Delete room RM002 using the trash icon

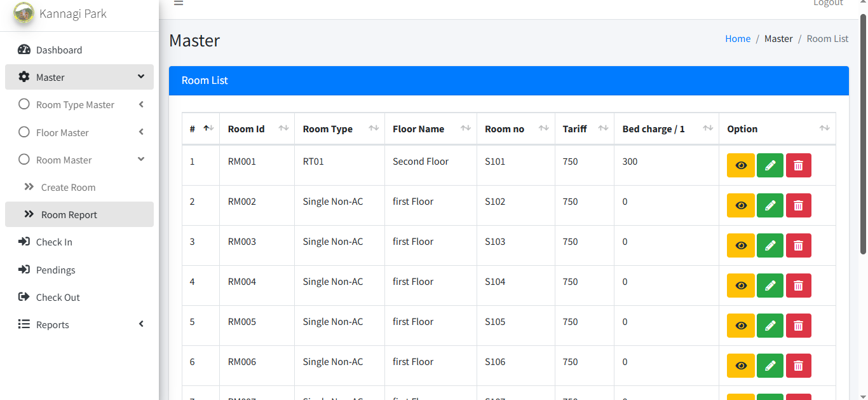pyautogui.click(x=798, y=205)
